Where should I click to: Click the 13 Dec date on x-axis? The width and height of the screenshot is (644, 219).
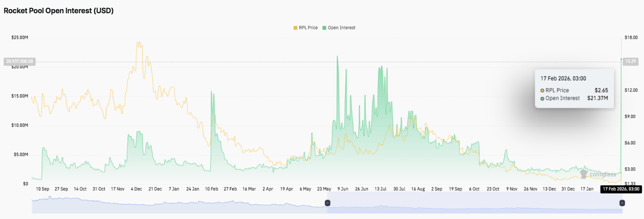pos(549,189)
